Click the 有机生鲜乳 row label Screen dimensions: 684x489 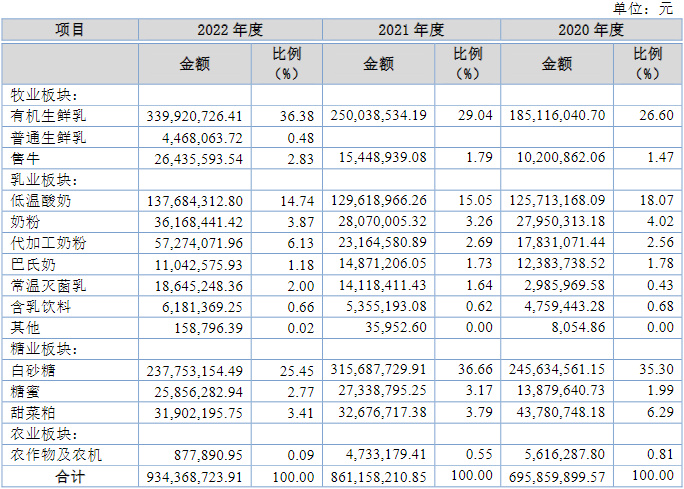tap(48, 116)
